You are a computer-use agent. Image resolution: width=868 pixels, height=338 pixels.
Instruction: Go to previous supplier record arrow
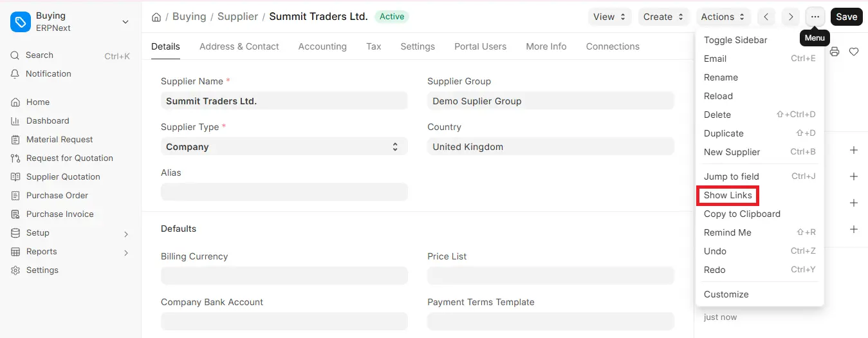point(766,17)
